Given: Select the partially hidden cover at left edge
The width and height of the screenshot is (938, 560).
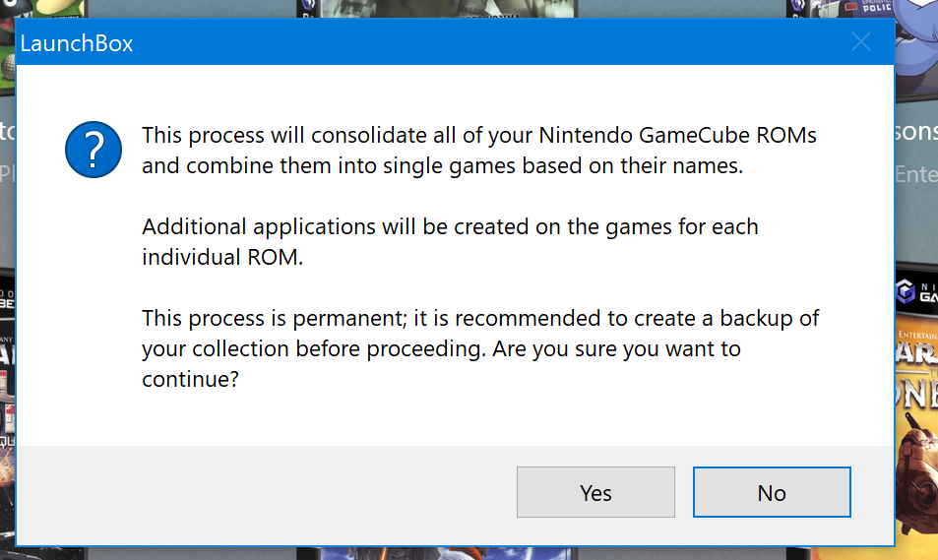Looking at the screenshot, I should point(7,412).
